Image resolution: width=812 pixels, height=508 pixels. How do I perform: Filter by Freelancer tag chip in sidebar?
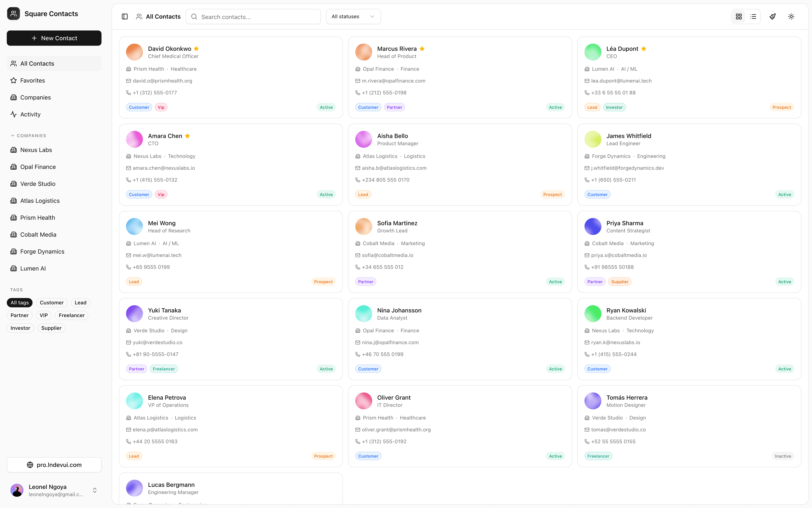(72, 315)
